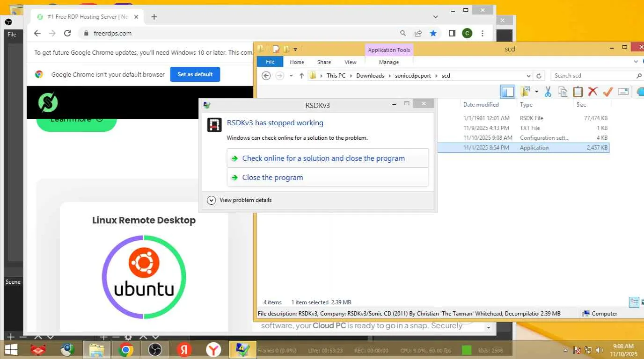
Task: Click the search magnifier icon in Chrome address bar
Action: 403,33
